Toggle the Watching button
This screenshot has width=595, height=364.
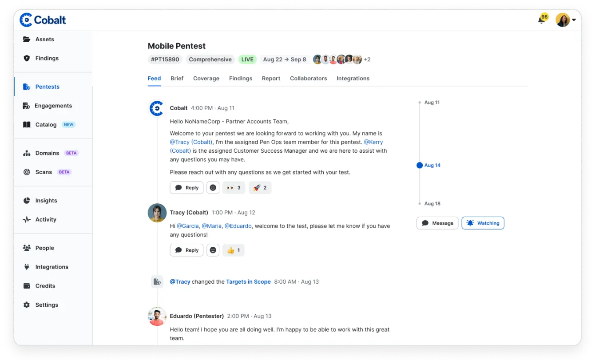[x=483, y=223]
